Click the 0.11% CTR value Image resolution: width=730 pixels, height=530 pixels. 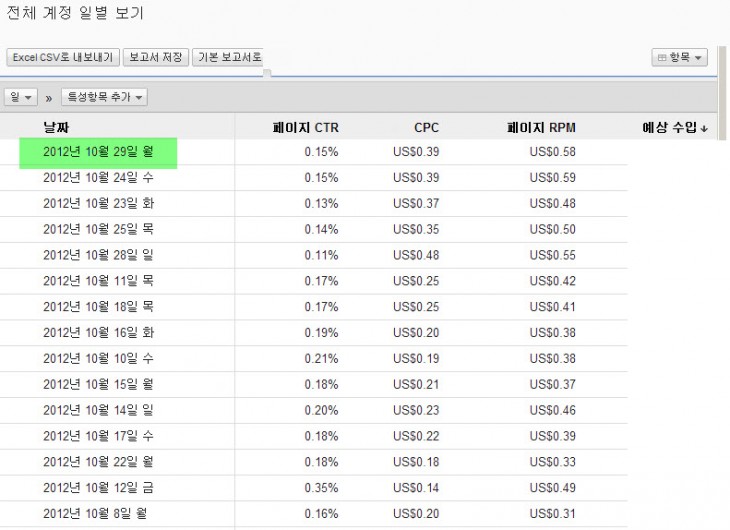[x=321, y=255]
